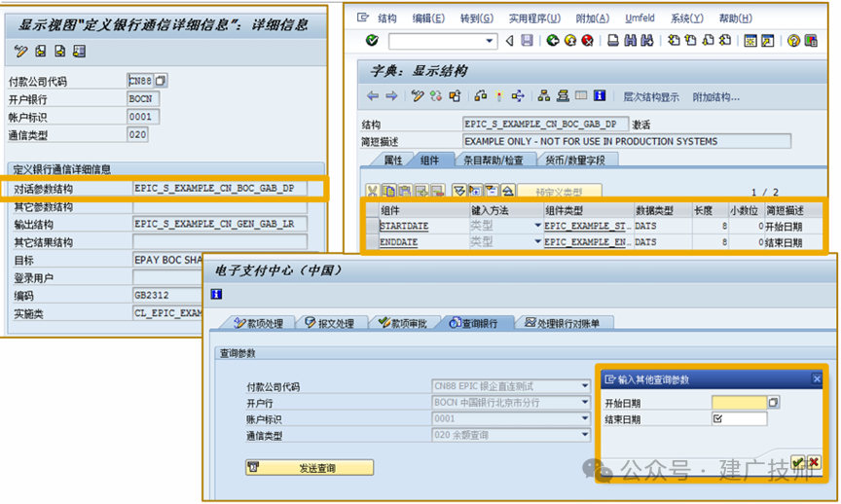Click the green Back arrow icon
The image size is (841, 504).
[x=553, y=41]
